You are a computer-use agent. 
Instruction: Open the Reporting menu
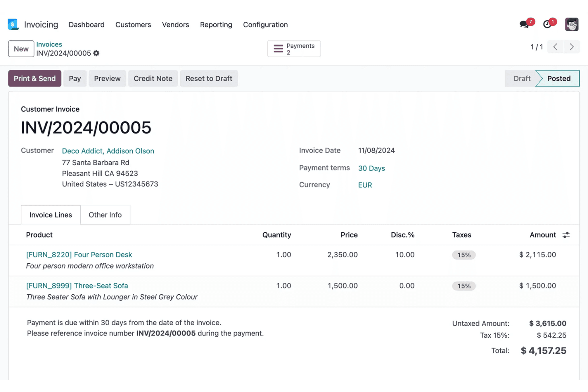point(216,25)
